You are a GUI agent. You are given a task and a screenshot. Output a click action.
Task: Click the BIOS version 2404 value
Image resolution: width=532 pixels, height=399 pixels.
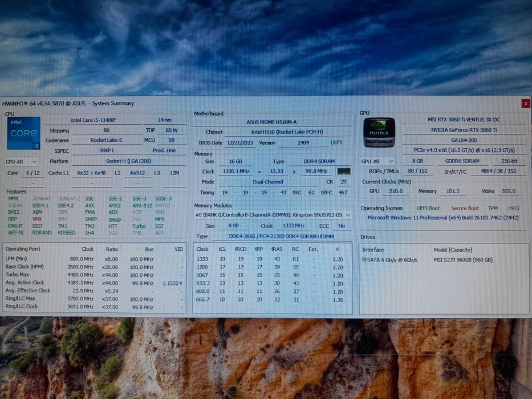(303, 143)
